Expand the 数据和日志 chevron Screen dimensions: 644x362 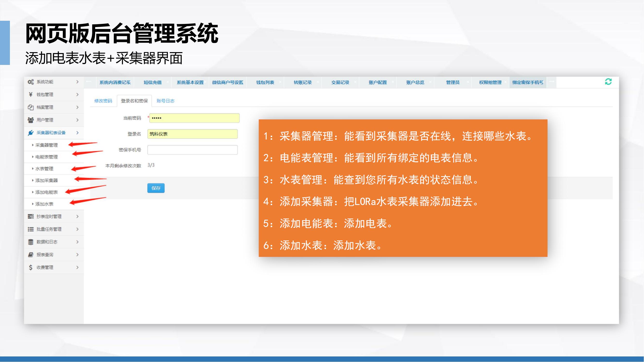coord(78,242)
